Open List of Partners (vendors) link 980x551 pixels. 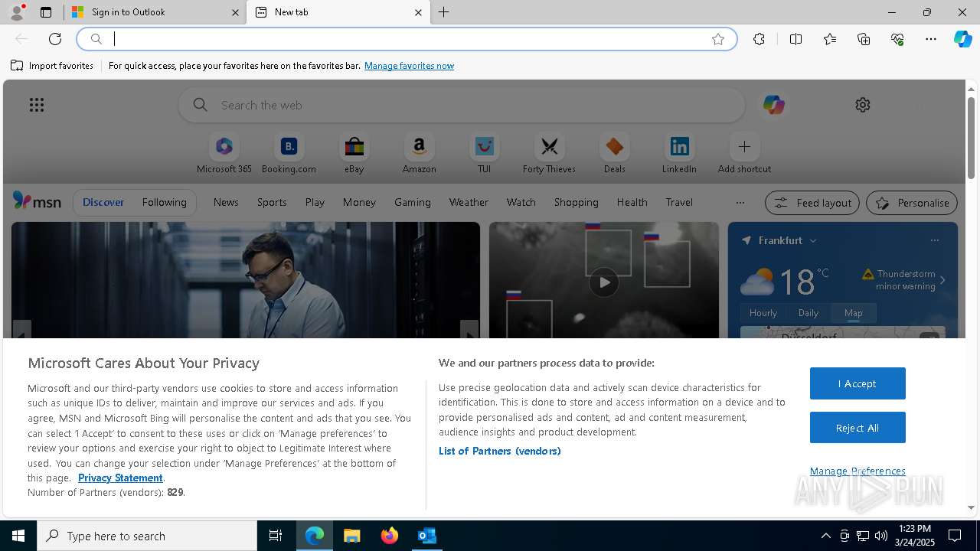[x=499, y=451]
